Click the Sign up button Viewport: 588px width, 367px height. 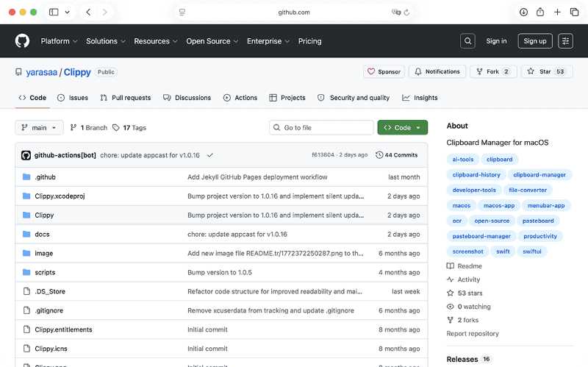[x=535, y=41]
